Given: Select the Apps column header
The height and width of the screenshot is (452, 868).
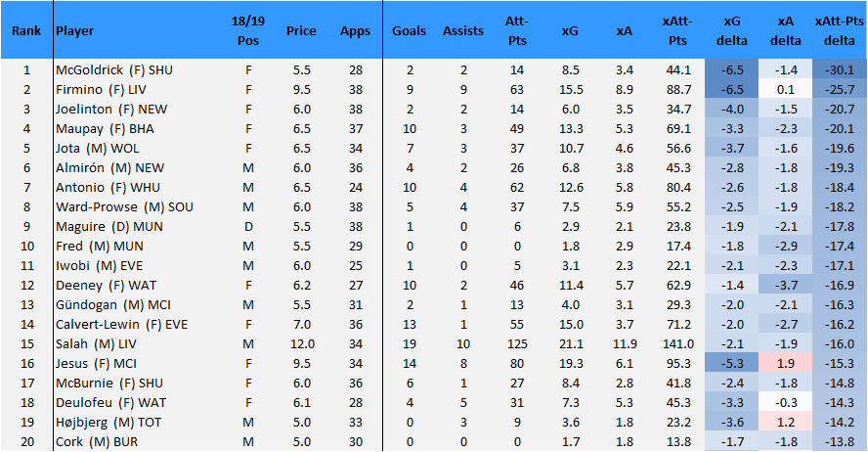Looking at the screenshot, I should click(356, 31).
